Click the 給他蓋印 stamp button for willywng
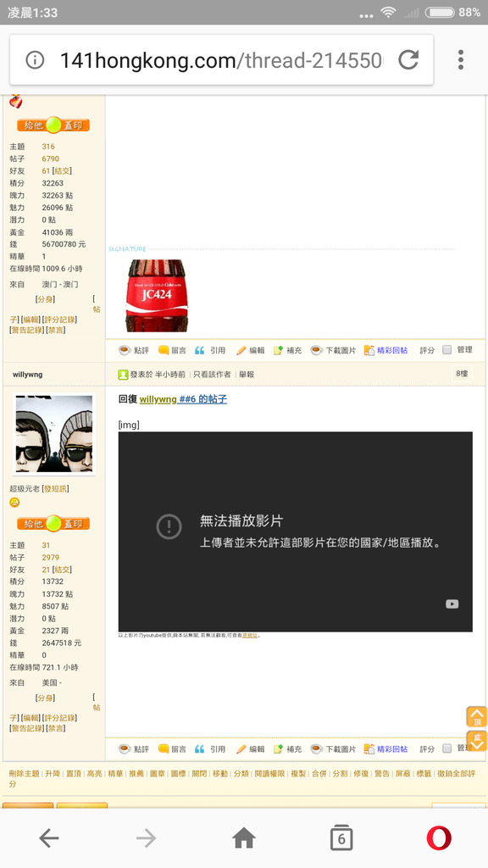This screenshot has width=488, height=868. coord(53,523)
